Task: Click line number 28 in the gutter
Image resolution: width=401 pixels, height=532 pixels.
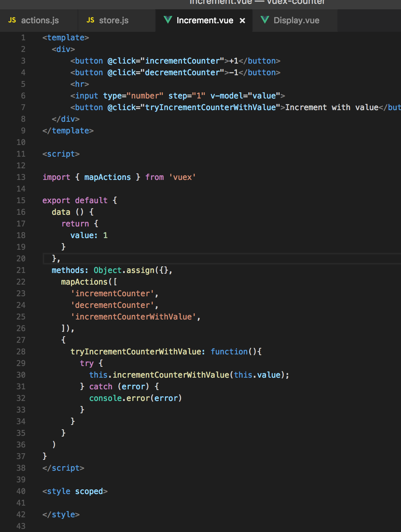Action: pyautogui.click(x=21, y=352)
